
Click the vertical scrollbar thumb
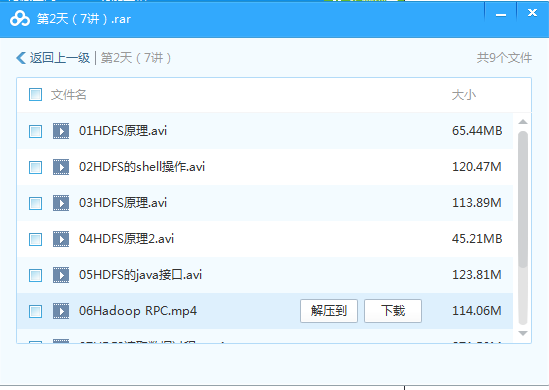[523, 200]
